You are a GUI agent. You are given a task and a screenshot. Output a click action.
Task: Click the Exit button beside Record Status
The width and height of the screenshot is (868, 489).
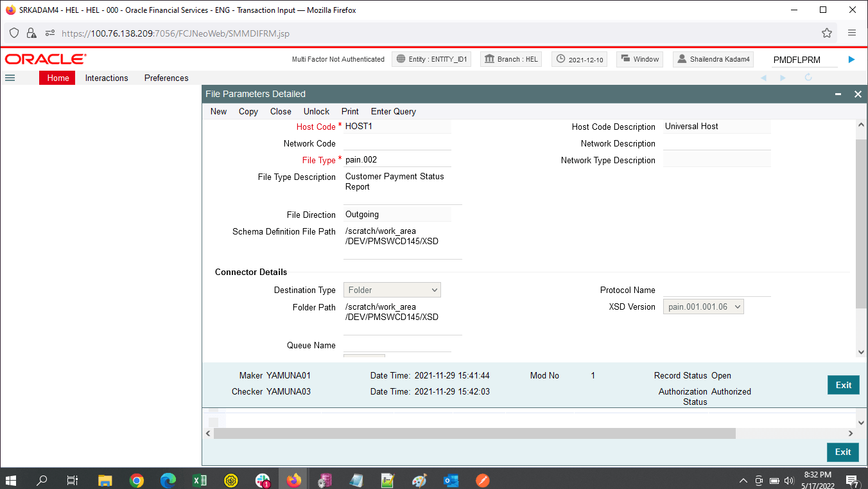pos(844,385)
